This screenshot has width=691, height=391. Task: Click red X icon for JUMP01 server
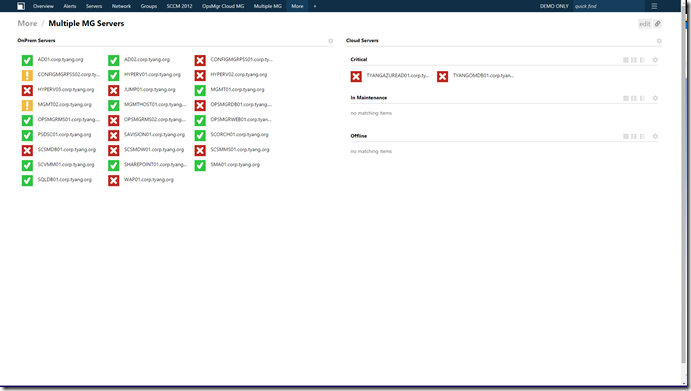(x=114, y=90)
